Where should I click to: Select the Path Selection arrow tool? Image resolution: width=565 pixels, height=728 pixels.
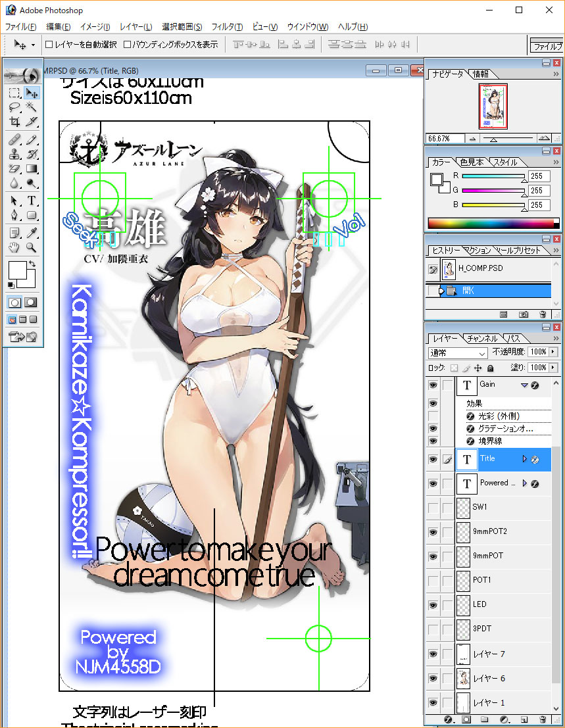(14, 201)
